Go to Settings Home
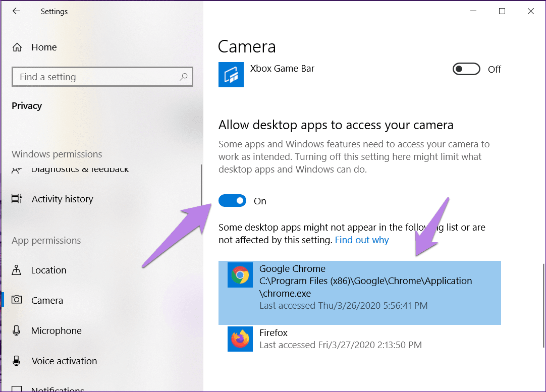Image resolution: width=546 pixels, height=392 pixels. tap(44, 47)
